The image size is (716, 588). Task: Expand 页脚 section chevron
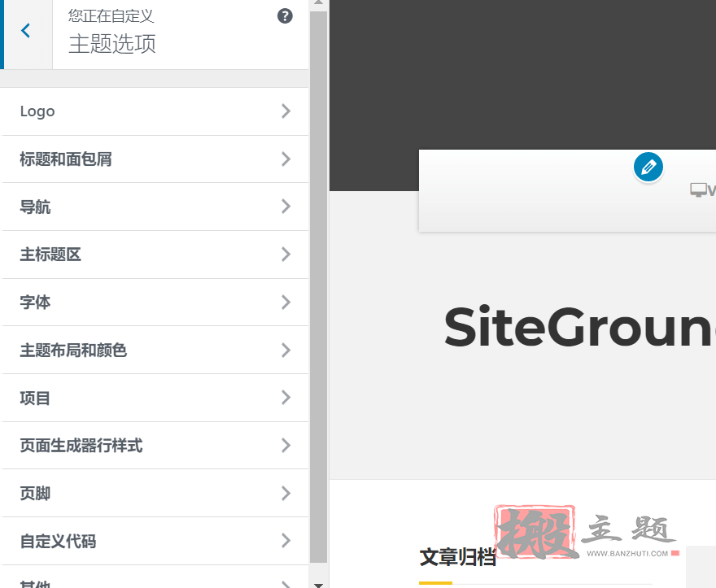click(286, 493)
